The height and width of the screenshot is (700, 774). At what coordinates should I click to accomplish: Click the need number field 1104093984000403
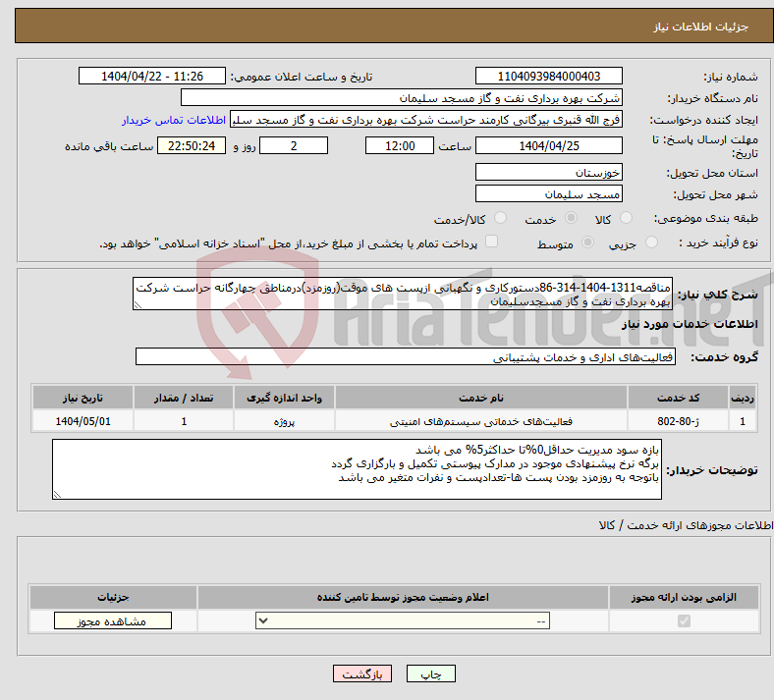pos(548,76)
